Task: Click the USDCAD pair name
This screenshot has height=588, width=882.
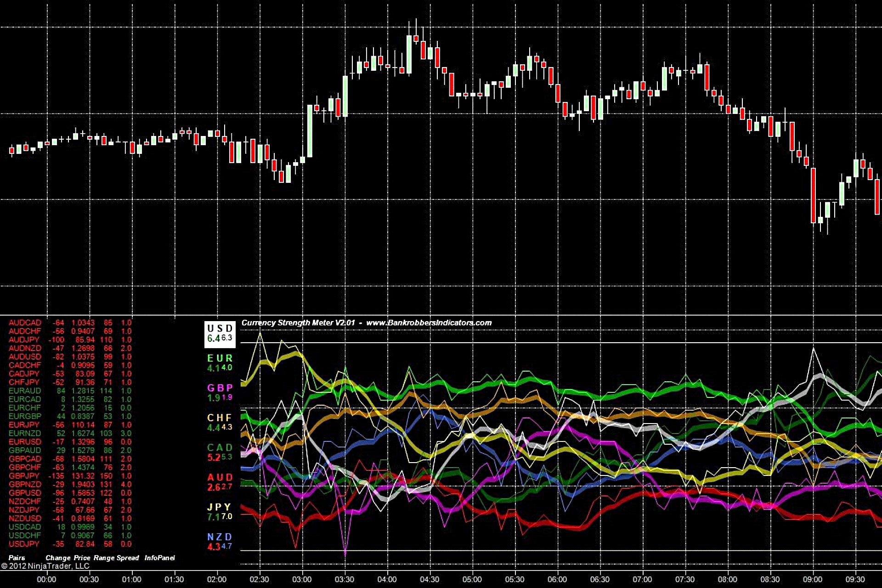Action: tap(25, 527)
